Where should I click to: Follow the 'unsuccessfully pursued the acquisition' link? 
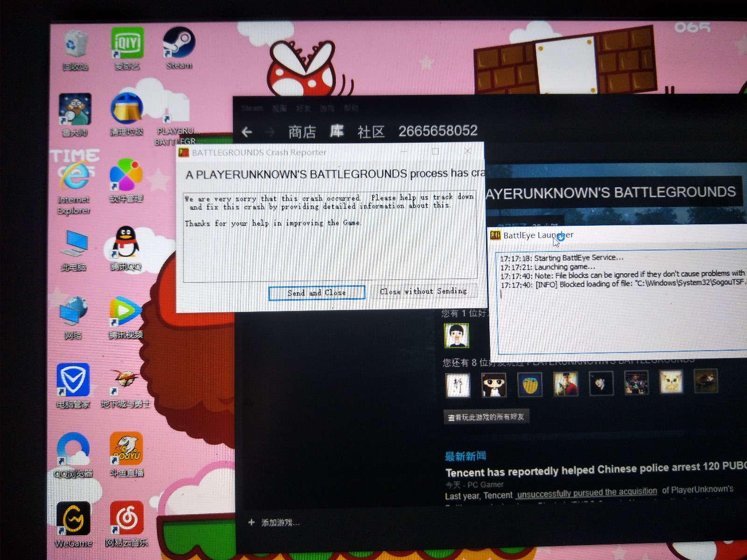click(587, 492)
